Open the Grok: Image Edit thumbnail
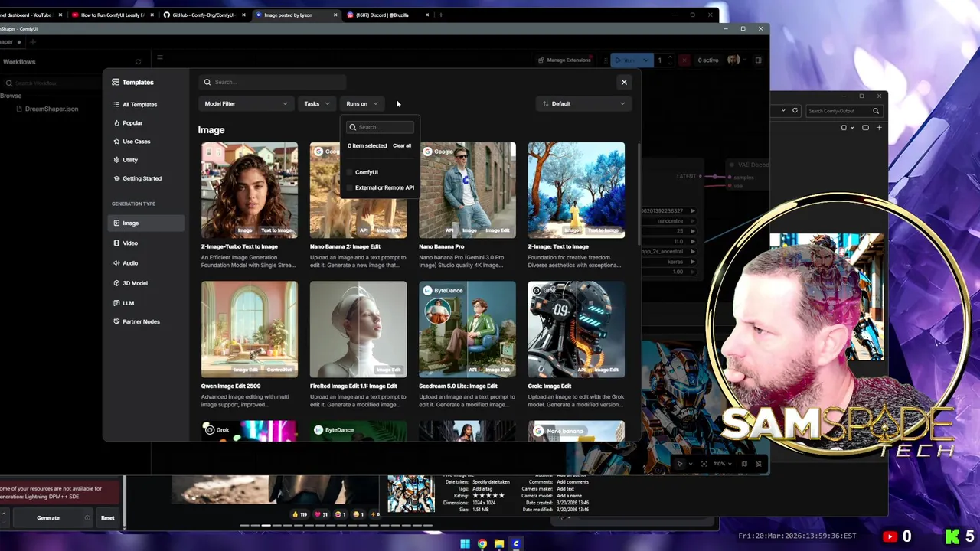Viewport: 980px width, 551px height. [x=576, y=329]
